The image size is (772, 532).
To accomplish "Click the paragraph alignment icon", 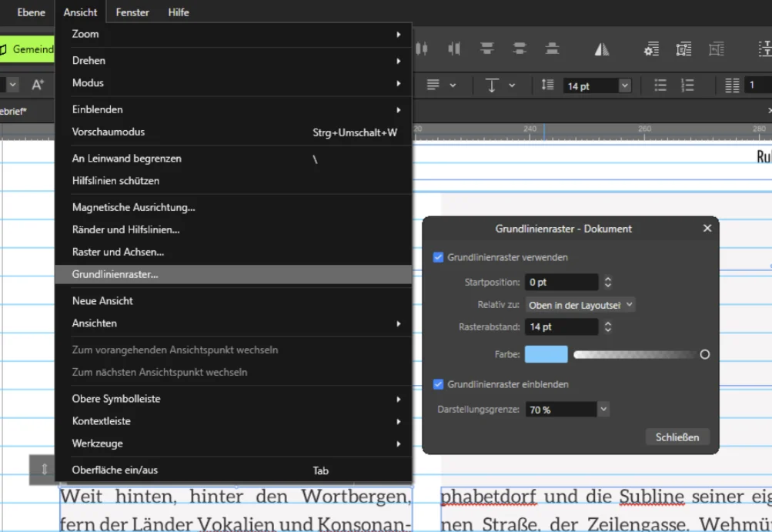I will (433, 85).
